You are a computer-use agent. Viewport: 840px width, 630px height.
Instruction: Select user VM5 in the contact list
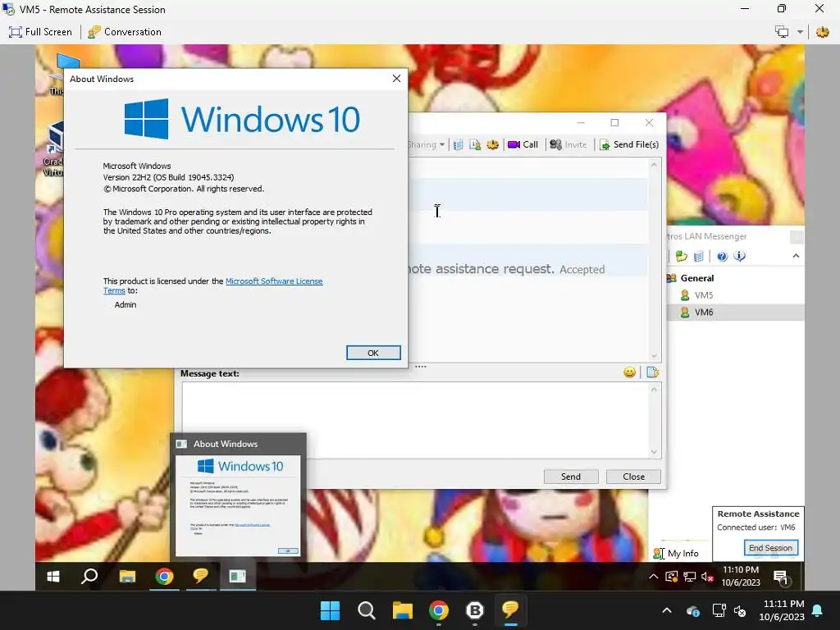point(703,295)
